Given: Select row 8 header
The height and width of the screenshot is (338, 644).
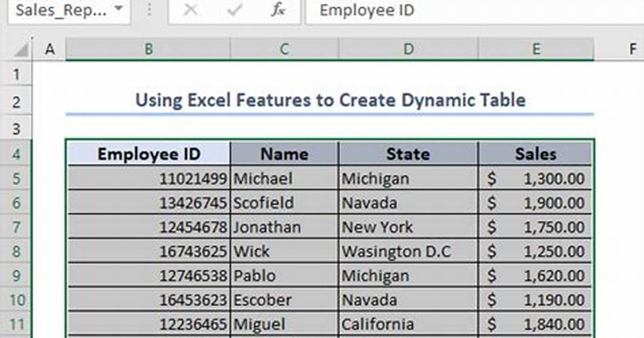Looking at the screenshot, I should coord(16,251).
